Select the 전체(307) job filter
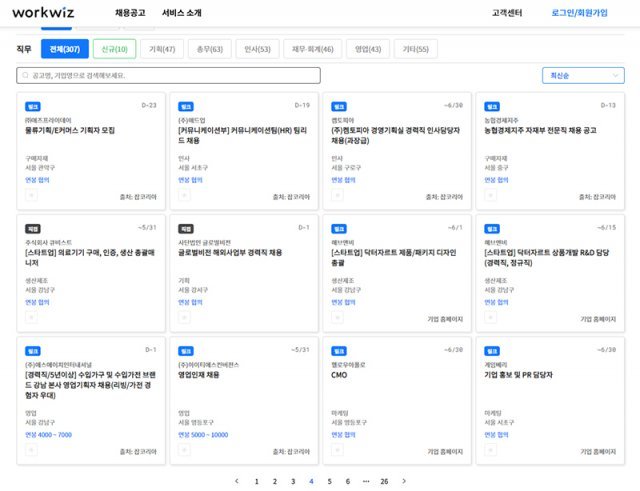This screenshot has width=640, height=491. 64,49
